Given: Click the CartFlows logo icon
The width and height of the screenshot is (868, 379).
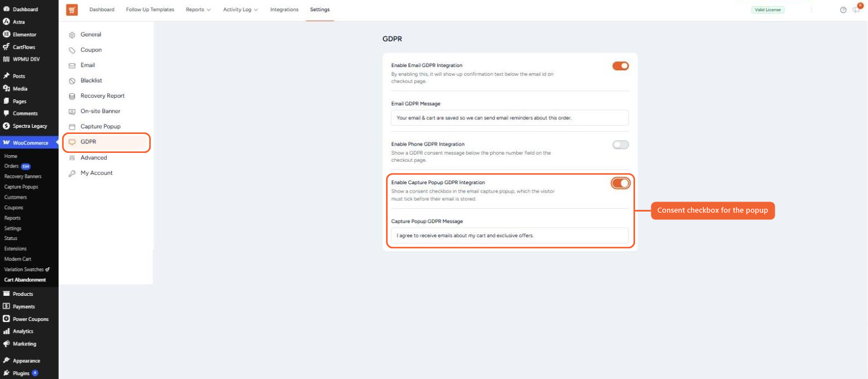Looking at the screenshot, I should 6,47.
